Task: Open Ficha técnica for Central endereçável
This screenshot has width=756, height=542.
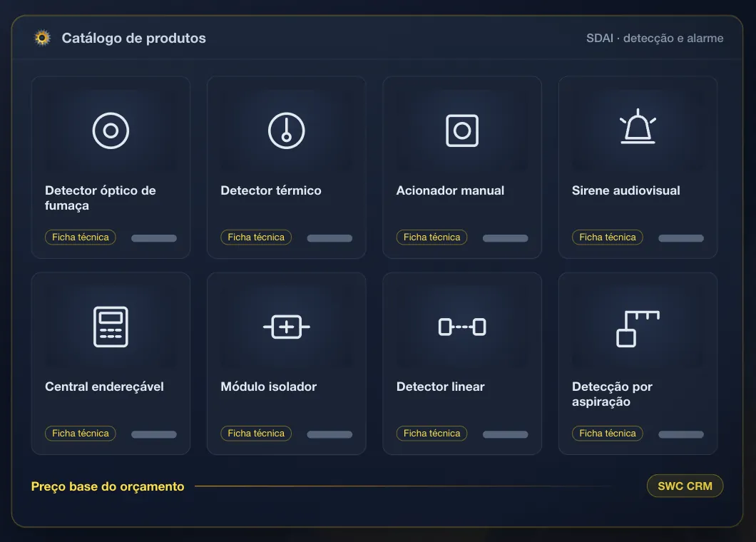Action: click(81, 434)
